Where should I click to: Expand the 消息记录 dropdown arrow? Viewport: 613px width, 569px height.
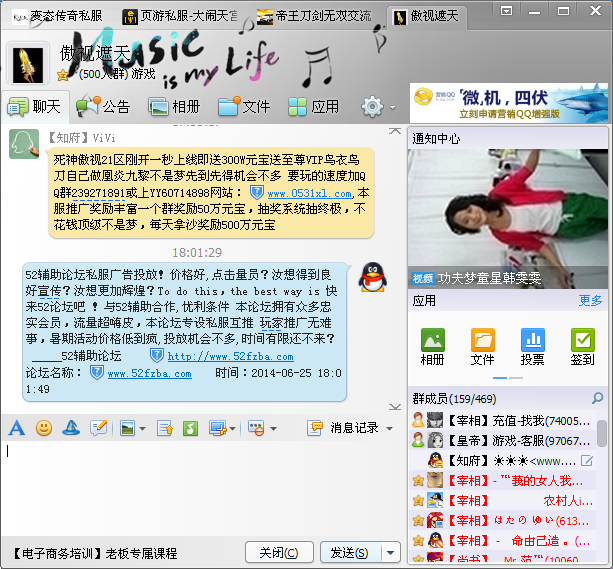tap(389, 429)
